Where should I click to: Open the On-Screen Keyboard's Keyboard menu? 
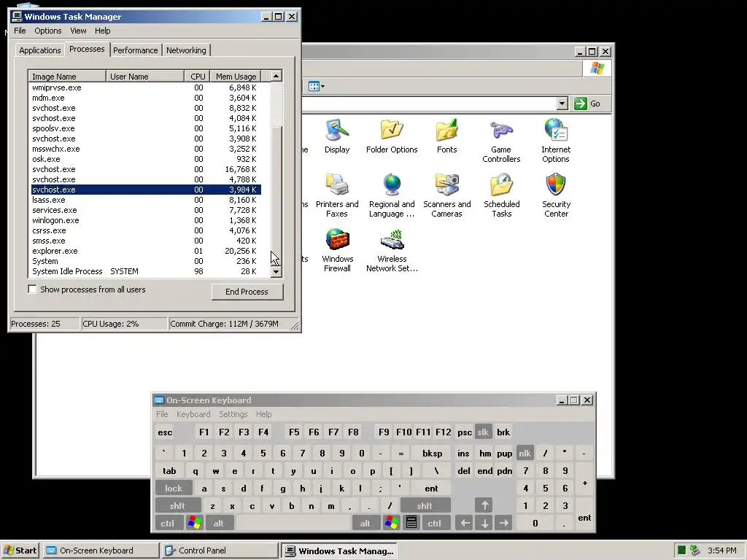coord(193,414)
